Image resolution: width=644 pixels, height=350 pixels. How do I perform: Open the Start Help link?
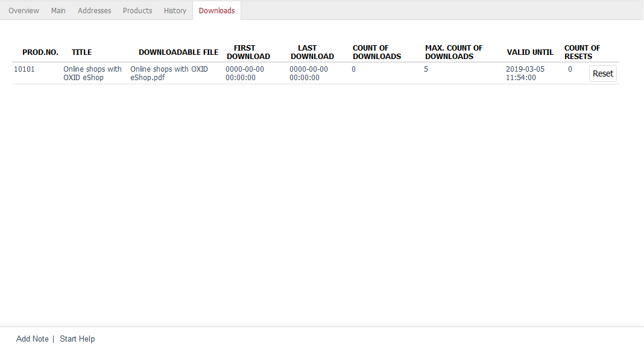(77, 339)
